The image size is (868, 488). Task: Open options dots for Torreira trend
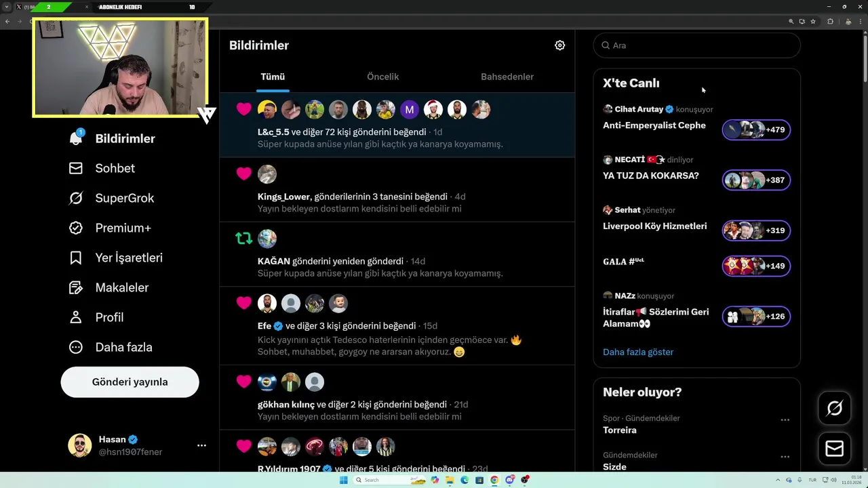coord(785,420)
